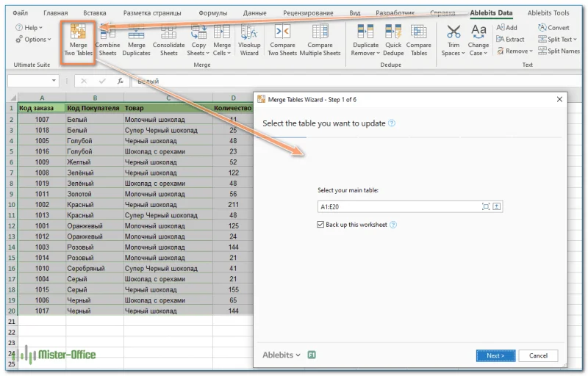Open the Trim Spaces dropdown
588x376 pixels.
(x=453, y=53)
